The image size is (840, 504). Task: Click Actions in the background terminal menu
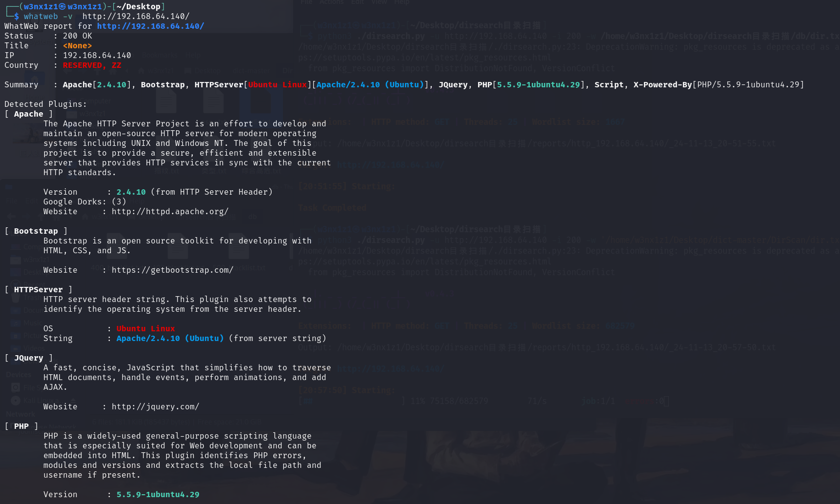(x=332, y=2)
